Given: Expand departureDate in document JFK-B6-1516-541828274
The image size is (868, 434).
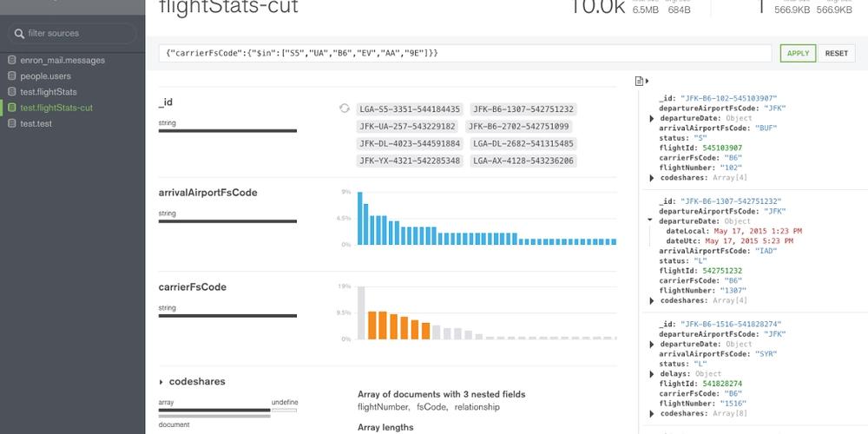Looking at the screenshot, I should pos(652,345).
